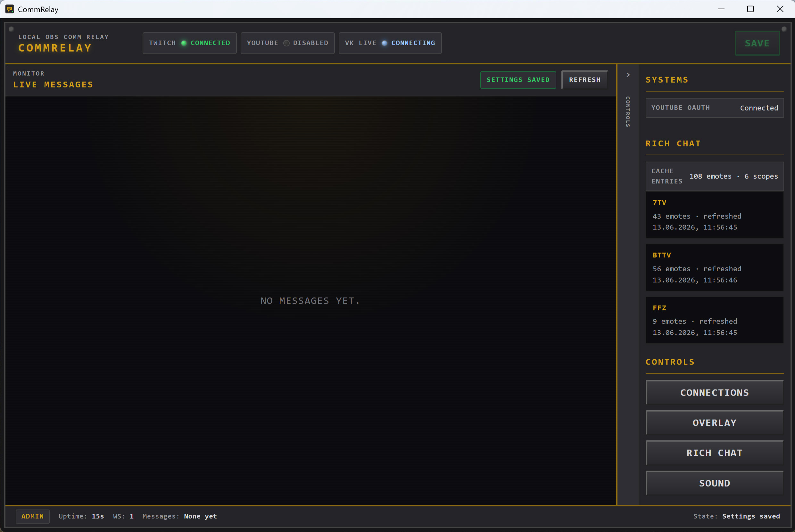Viewport: 795px width, 532px height.
Task: Click the VK Live CONNECTING status pill
Action: point(390,43)
